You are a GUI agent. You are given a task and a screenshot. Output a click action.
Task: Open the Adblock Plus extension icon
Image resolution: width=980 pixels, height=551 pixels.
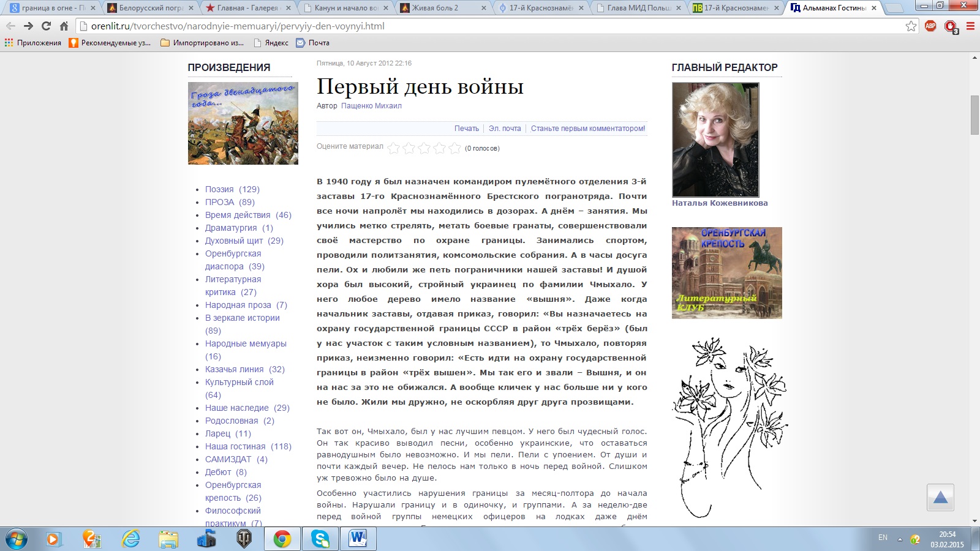point(930,26)
